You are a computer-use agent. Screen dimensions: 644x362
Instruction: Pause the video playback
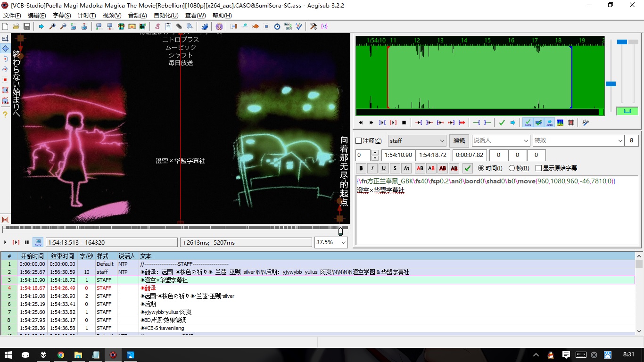point(27,242)
